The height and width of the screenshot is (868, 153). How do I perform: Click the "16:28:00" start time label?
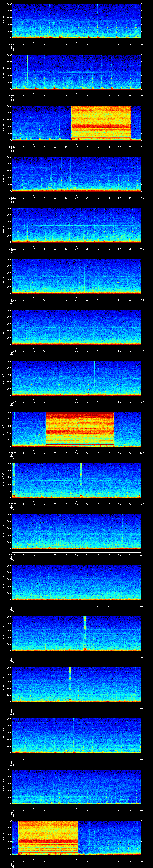click(12, 759)
